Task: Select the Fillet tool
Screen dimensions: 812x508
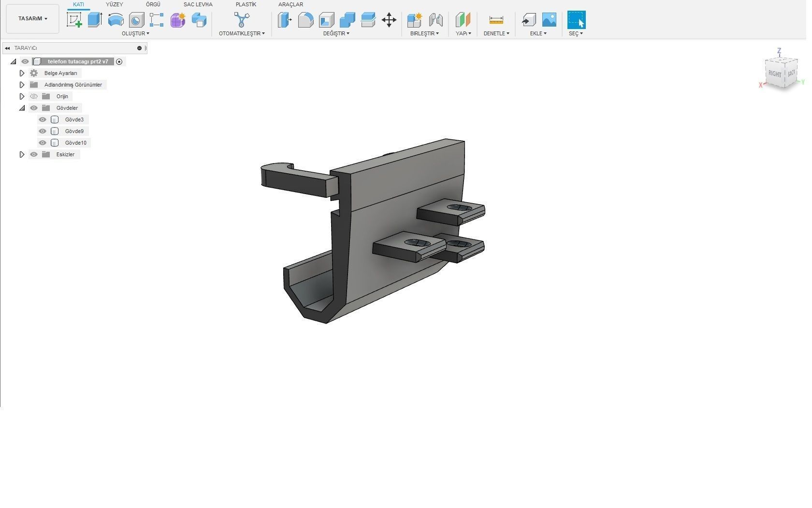Action: [x=305, y=20]
